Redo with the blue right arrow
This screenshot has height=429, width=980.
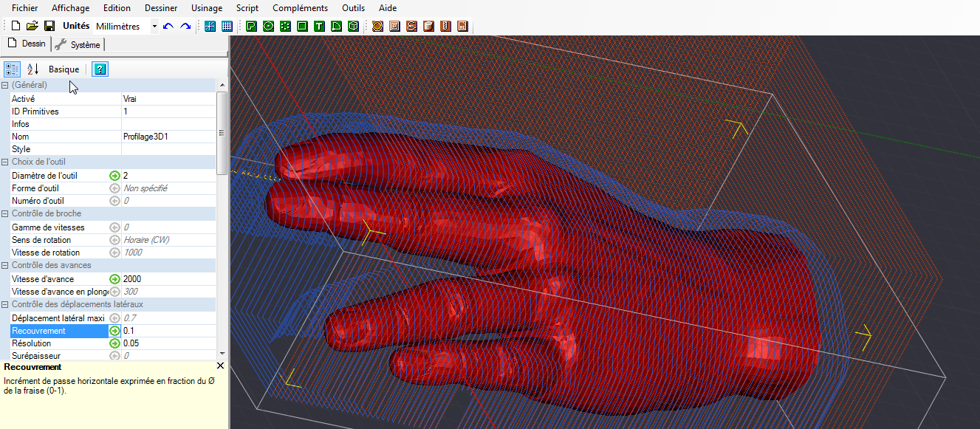185,26
